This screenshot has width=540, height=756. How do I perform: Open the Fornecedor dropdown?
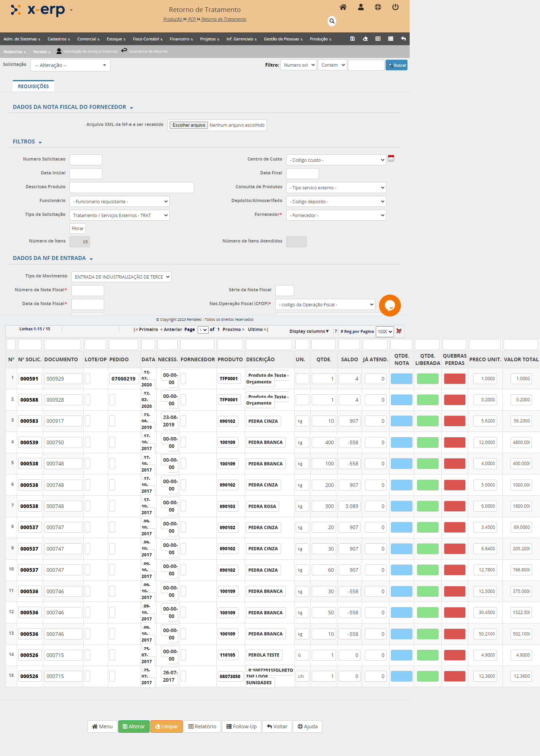pyautogui.click(x=336, y=215)
